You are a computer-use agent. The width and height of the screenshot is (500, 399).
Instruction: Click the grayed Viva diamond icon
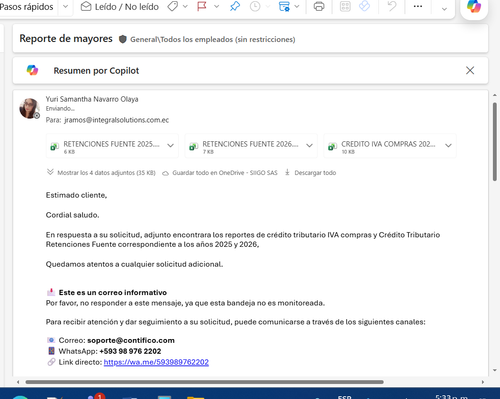[x=364, y=6]
